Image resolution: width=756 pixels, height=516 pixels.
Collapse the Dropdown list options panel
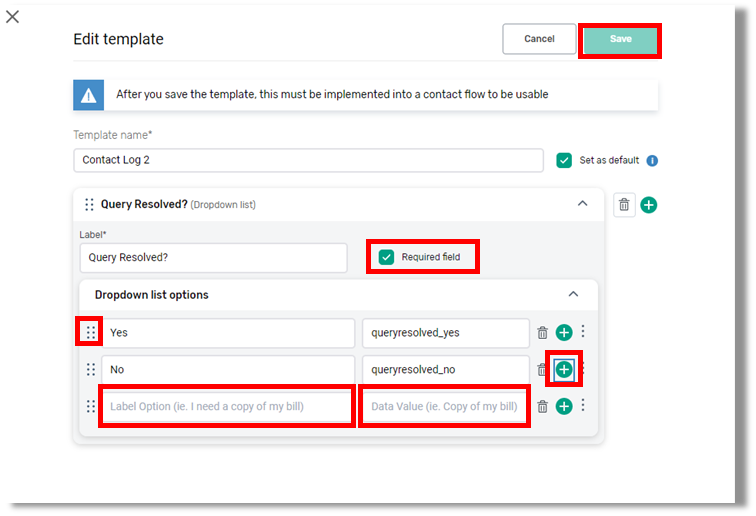click(x=573, y=295)
